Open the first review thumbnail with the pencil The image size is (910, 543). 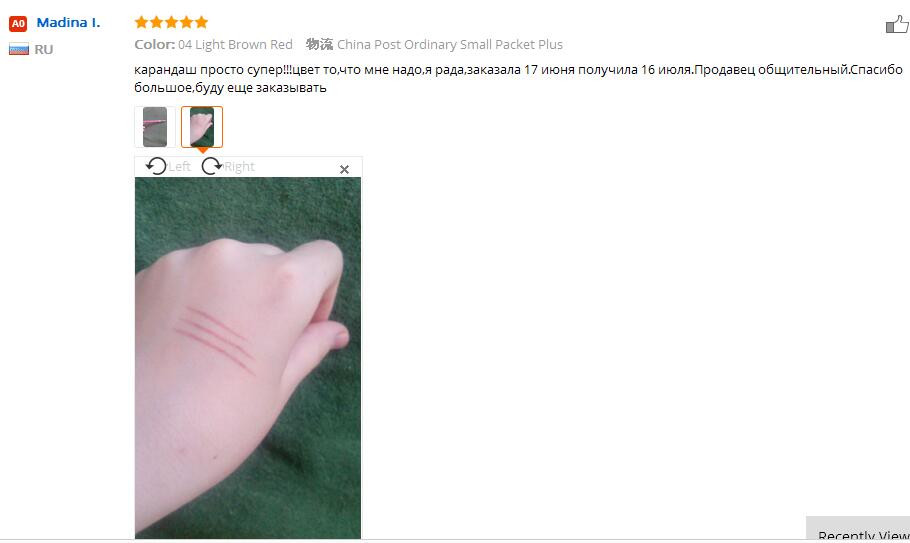(x=155, y=126)
